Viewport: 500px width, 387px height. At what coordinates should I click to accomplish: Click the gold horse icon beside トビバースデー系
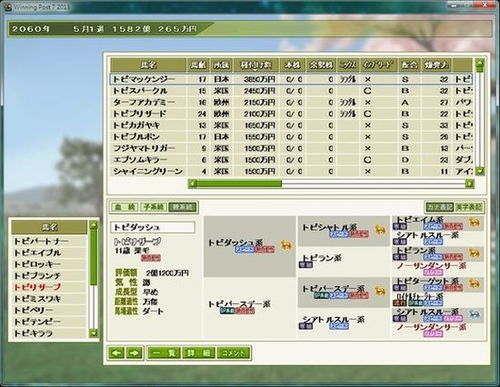tap(379, 291)
